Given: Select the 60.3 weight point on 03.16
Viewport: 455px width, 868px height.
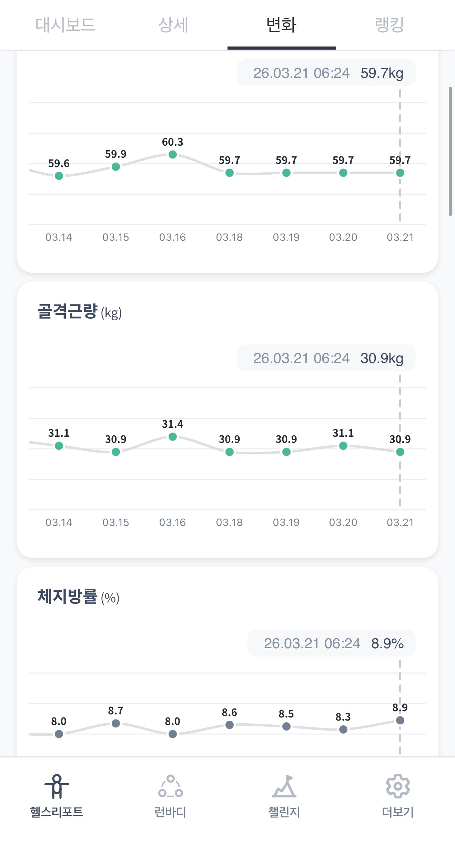Looking at the screenshot, I should point(173,155).
